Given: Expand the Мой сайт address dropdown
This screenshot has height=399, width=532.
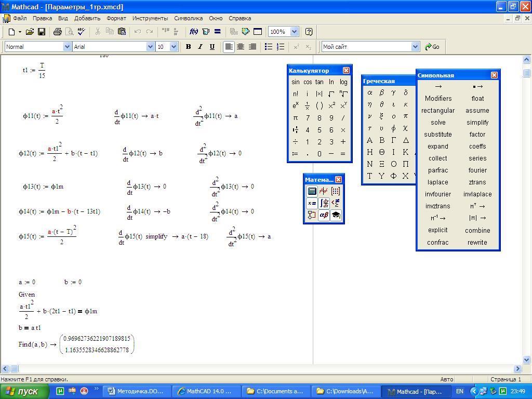Looking at the screenshot, I should [x=415, y=47].
